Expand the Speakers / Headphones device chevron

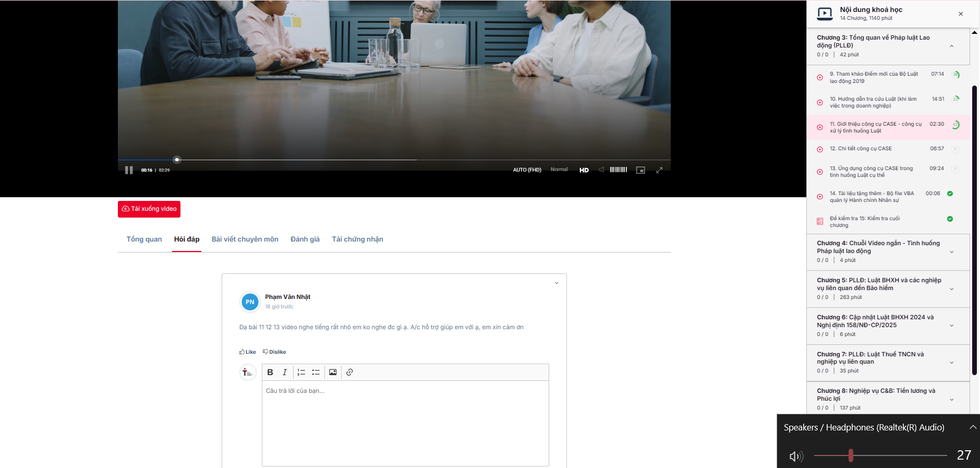pyautogui.click(x=973, y=427)
